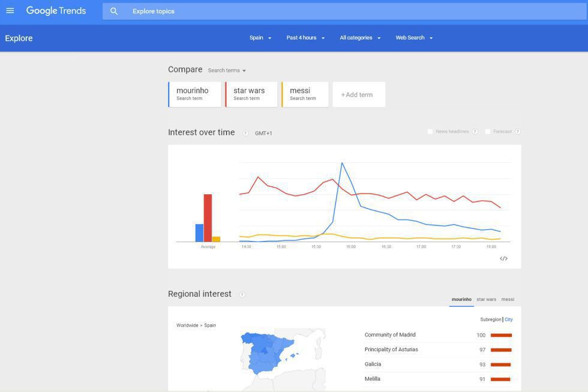Click the Worldwide breadcrumb link
588x392 pixels.
(187, 325)
